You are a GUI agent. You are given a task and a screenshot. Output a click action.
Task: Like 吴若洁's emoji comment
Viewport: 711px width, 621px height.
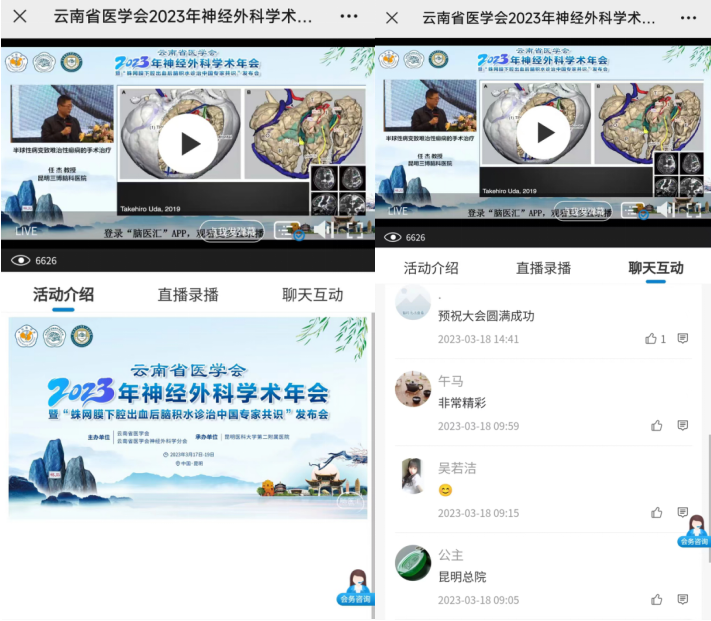(657, 512)
